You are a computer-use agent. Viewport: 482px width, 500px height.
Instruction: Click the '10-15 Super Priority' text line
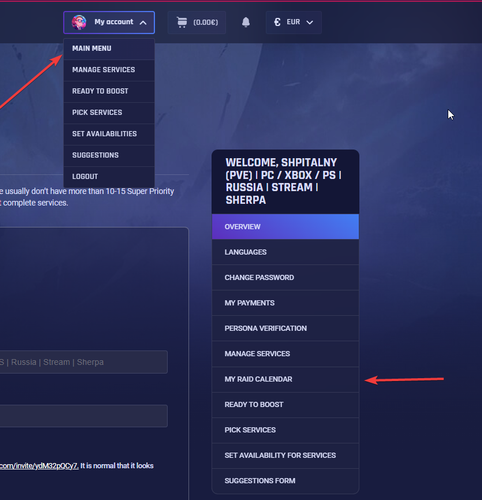pyautogui.click(x=87, y=191)
